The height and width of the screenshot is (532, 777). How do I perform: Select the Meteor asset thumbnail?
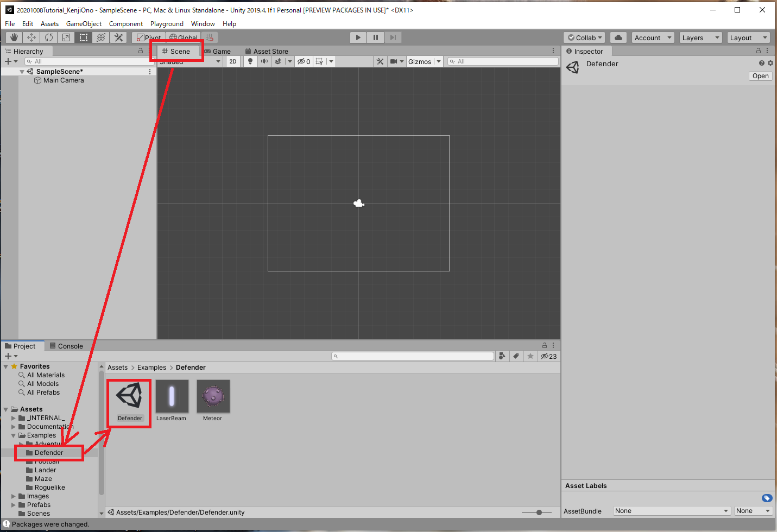pos(213,396)
